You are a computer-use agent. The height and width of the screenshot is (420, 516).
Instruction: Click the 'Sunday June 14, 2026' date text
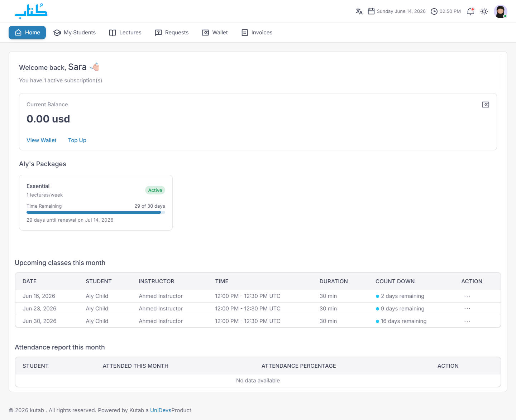(401, 11)
